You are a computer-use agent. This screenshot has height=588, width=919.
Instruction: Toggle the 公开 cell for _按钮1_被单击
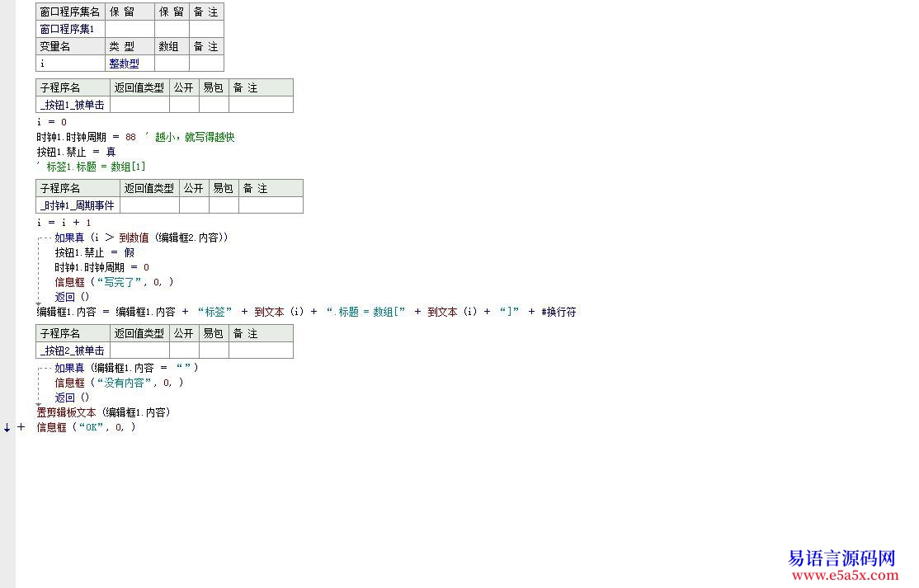pos(184,105)
